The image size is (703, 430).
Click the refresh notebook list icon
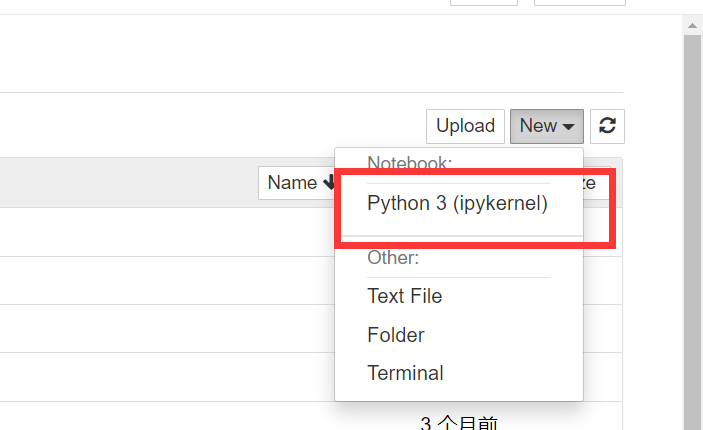(x=607, y=126)
